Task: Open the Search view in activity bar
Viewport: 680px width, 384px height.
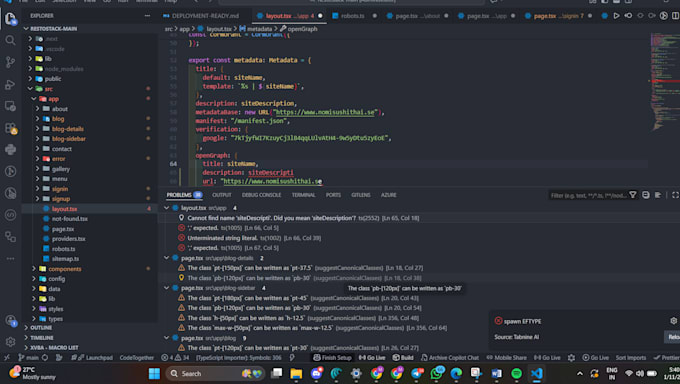Action: point(10,40)
